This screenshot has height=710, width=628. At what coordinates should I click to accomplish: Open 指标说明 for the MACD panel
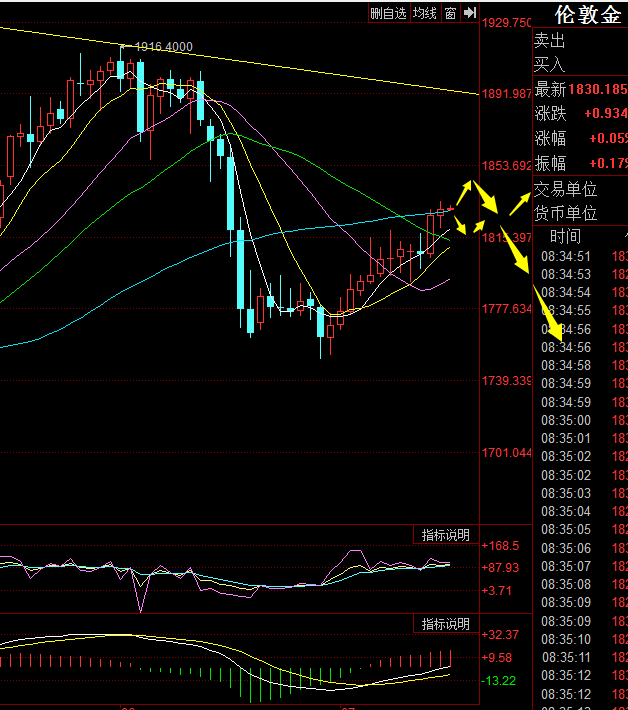pos(446,624)
